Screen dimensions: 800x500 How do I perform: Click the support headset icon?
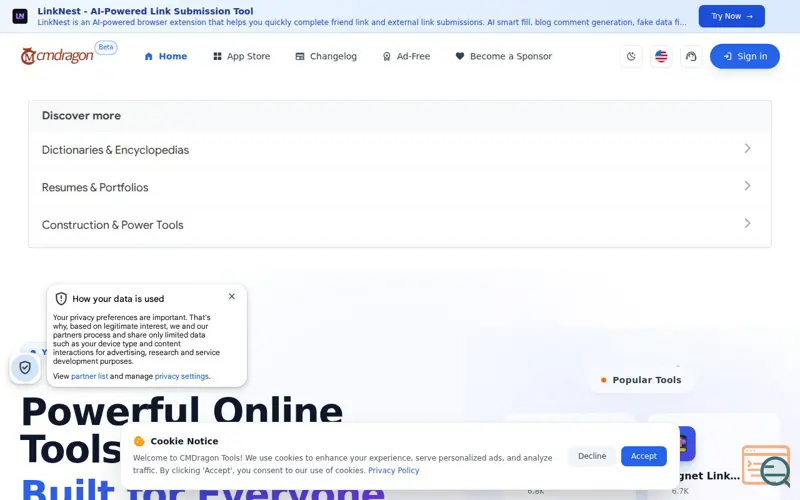[x=691, y=56]
